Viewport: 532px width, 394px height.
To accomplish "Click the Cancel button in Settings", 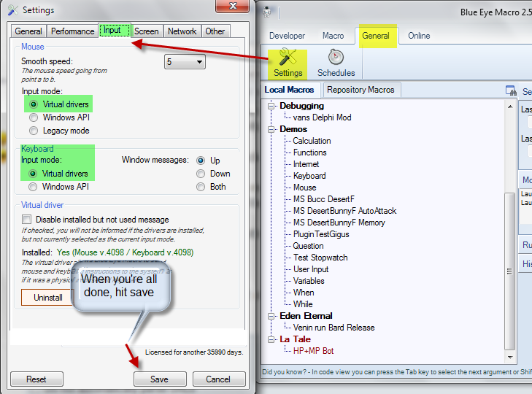I will 219,379.
